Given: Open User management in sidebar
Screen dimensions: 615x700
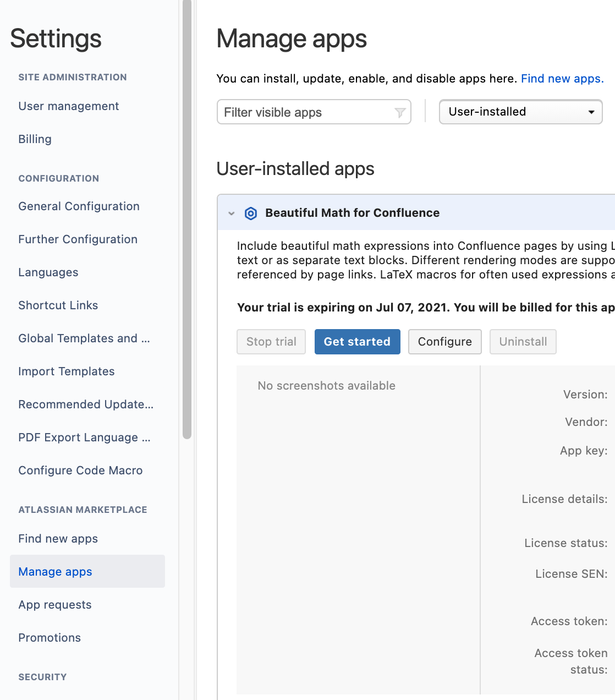Looking at the screenshot, I should tap(69, 106).
